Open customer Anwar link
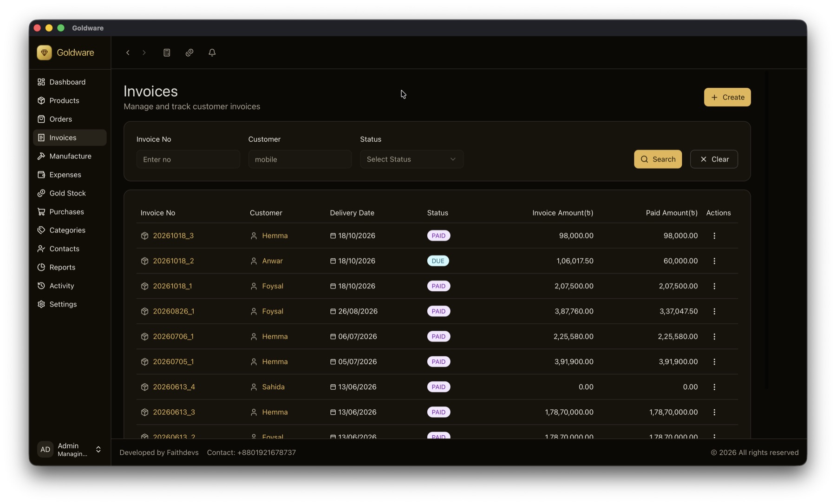Viewport: 836px width, 504px height. 272,261
